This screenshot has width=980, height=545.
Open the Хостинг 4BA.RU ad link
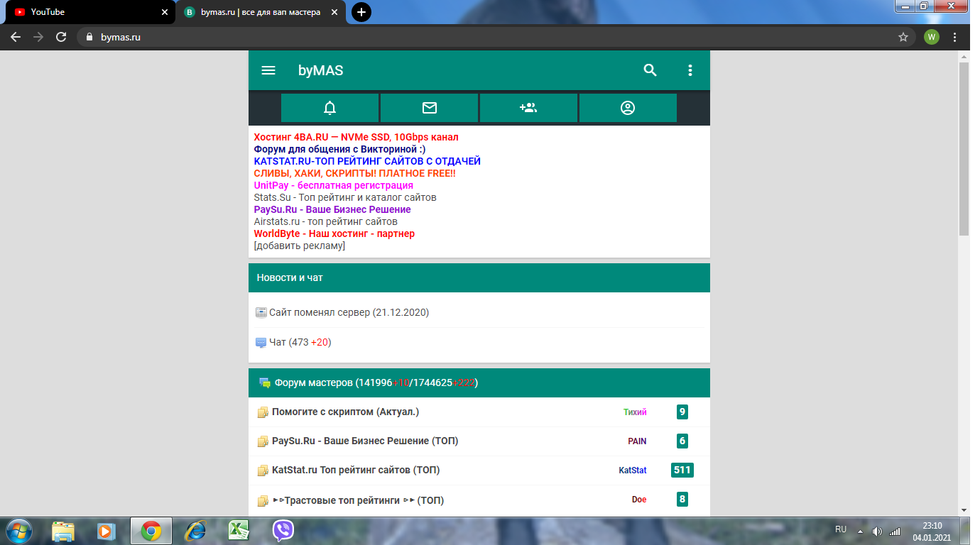point(356,137)
